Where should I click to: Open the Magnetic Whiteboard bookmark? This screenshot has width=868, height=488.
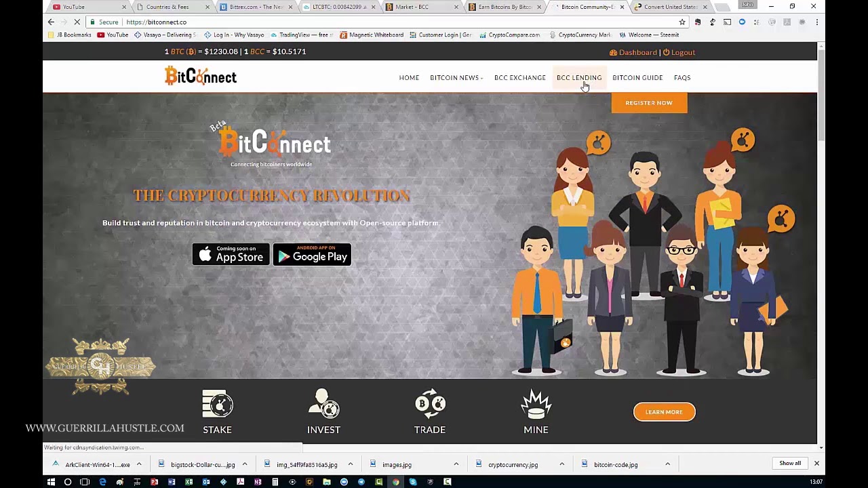coord(372,35)
